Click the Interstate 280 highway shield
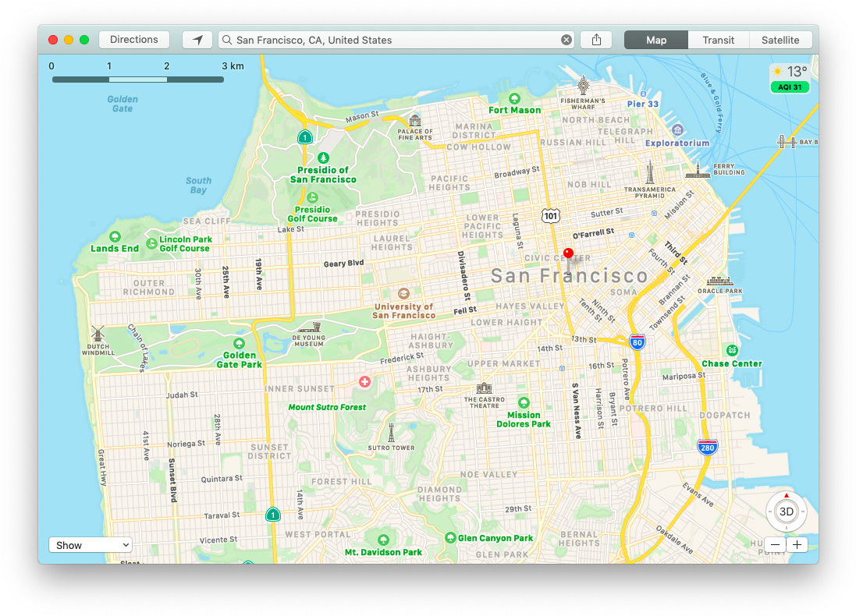The height and width of the screenshot is (616, 856). coord(708,448)
